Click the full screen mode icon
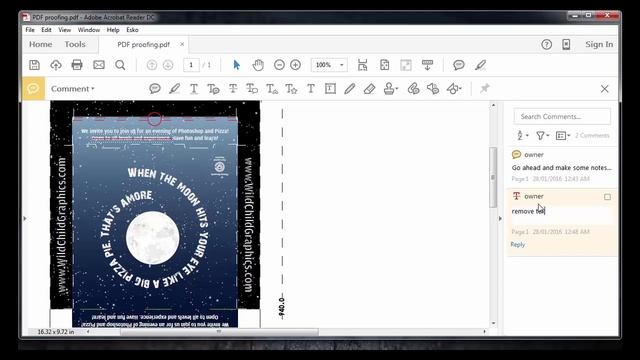 (x=406, y=65)
